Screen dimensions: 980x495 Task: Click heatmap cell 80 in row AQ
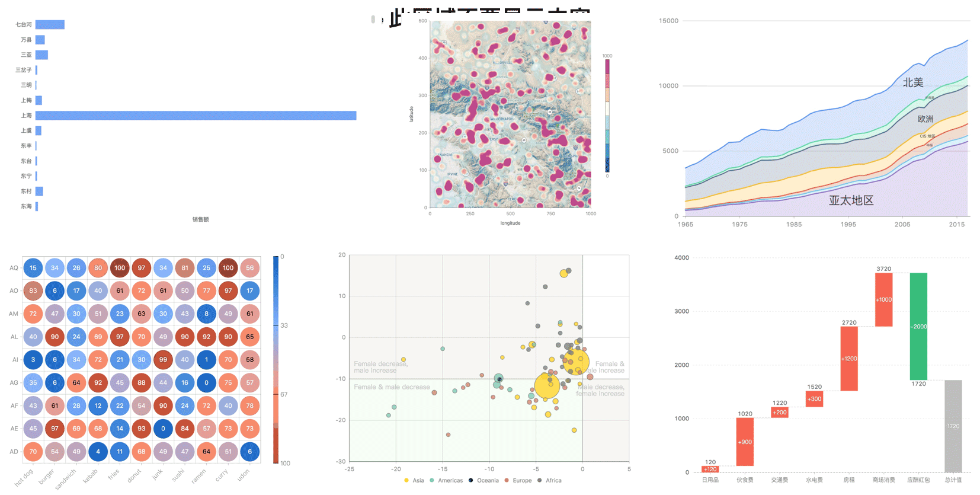click(x=98, y=268)
